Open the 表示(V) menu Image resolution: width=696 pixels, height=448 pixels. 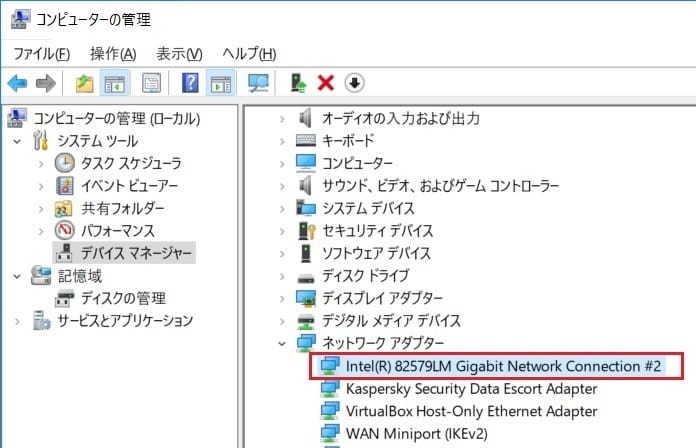[x=179, y=53]
